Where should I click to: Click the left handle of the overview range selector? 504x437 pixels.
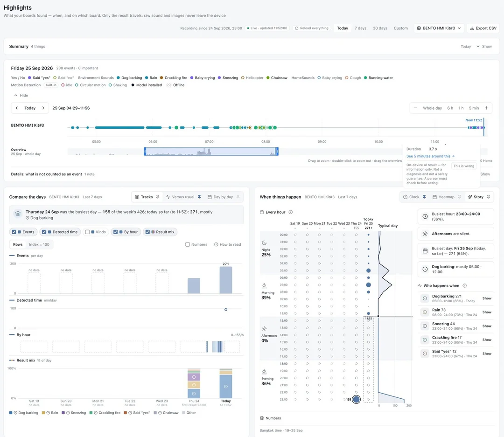click(145, 152)
